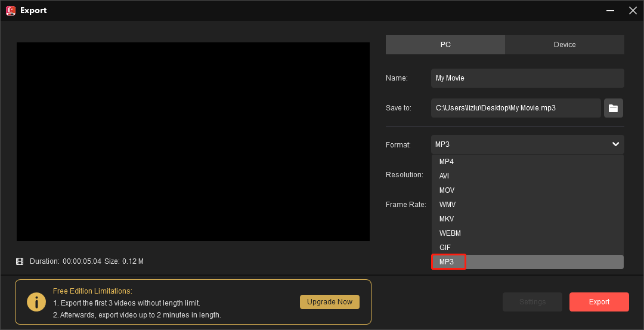The height and width of the screenshot is (330, 644).
Task: Click the black video preview area
Action: point(193,142)
